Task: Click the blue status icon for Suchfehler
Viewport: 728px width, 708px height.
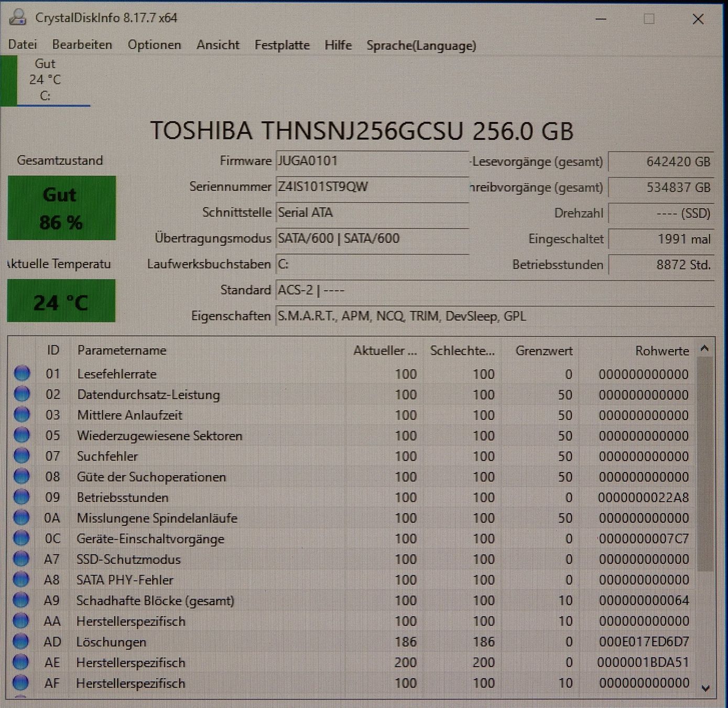Action: [x=21, y=456]
